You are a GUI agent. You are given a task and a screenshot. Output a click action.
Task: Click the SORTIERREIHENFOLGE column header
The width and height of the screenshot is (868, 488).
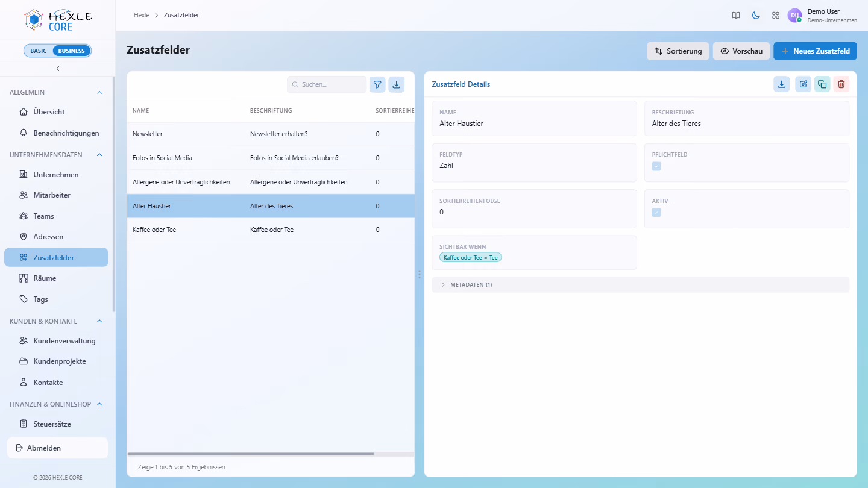click(x=395, y=111)
